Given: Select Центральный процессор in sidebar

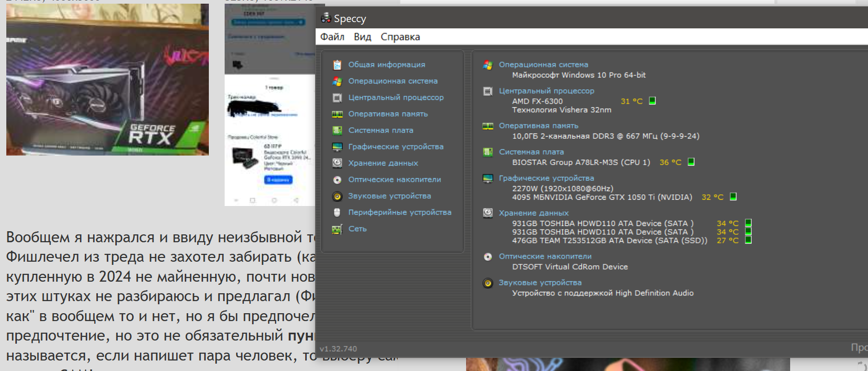Looking at the screenshot, I should pos(396,97).
